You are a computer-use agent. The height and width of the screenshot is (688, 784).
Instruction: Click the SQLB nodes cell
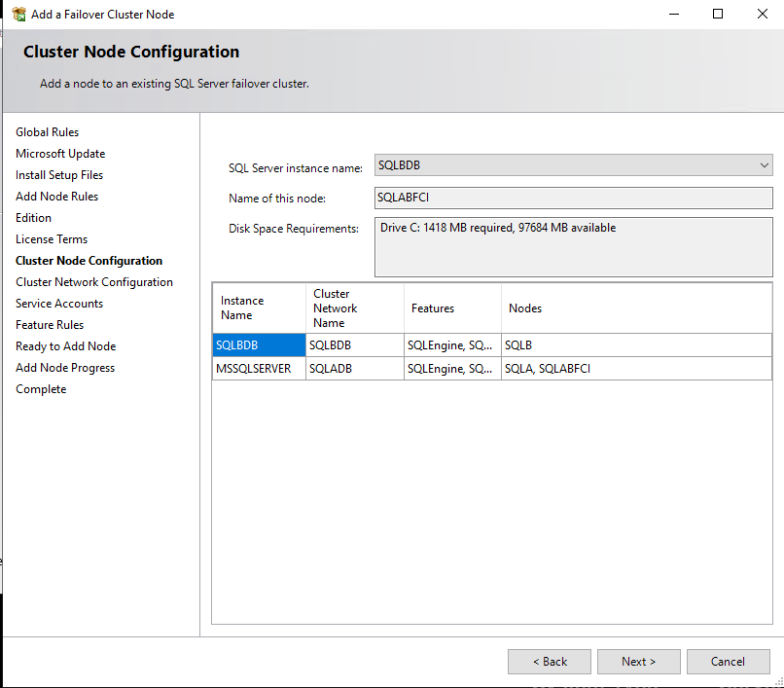[636, 344]
